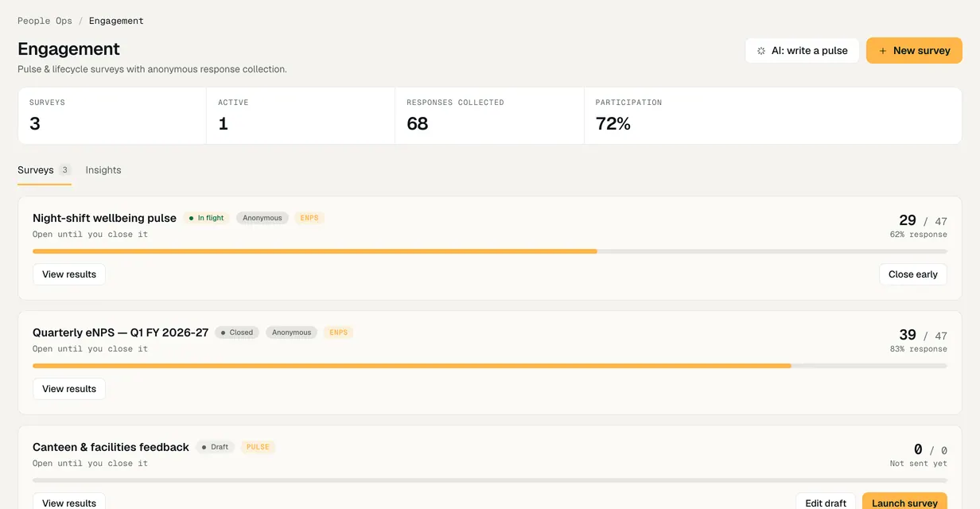980x509 pixels.
Task: Click the 83% response label
Action: (x=919, y=349)
